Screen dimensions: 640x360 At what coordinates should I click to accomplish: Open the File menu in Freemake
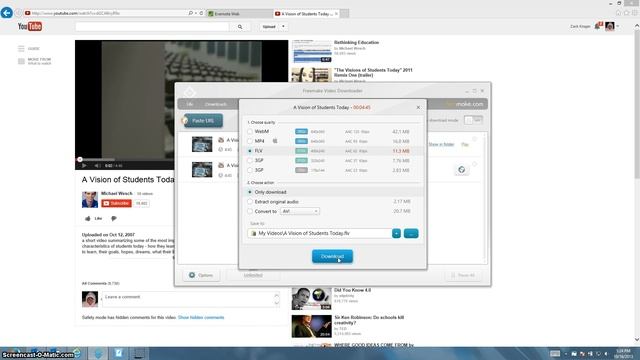coord(190,104)
